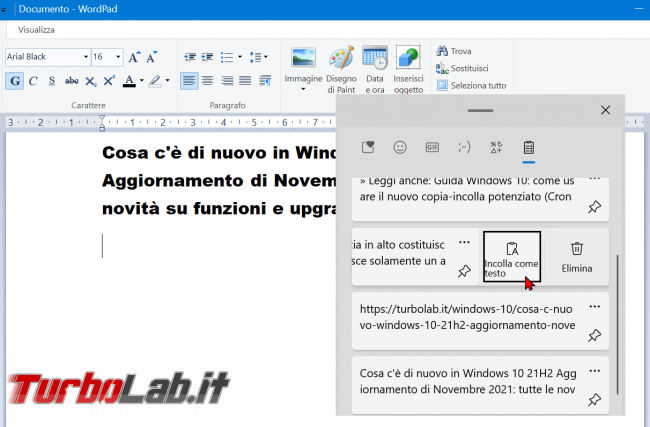Open the quick access toolbar dropdown
Screen dimensions: 650x427
(x=3, y=10)
